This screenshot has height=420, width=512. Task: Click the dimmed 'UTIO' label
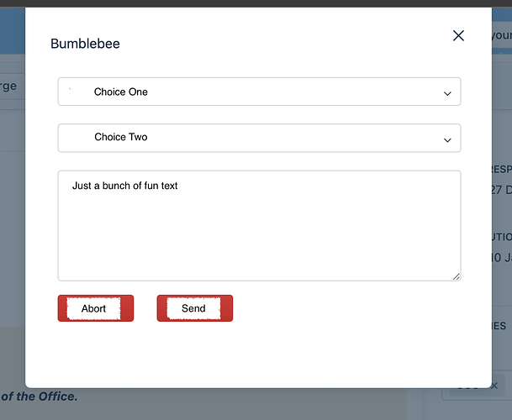pyautogui.click(x=502, y=237)
